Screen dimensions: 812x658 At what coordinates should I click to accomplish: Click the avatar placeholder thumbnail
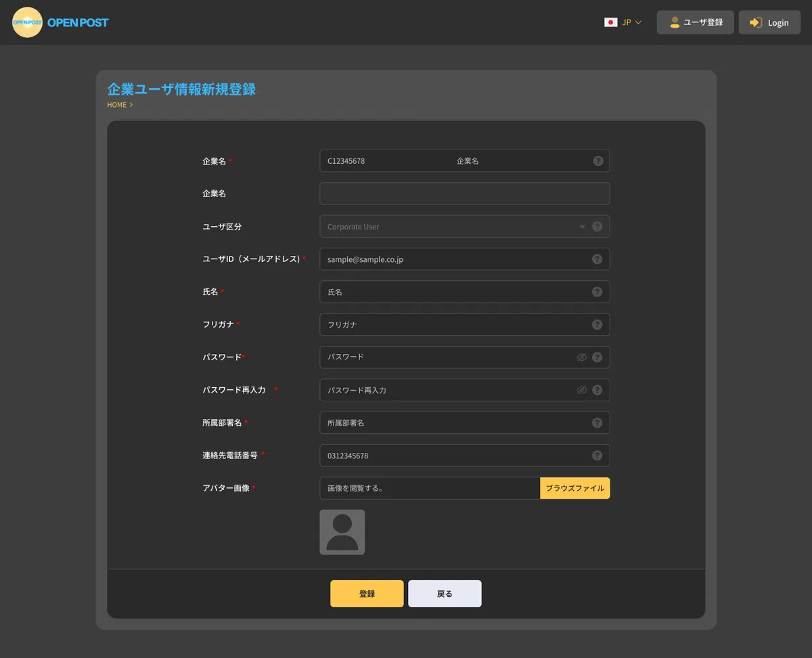342,532
